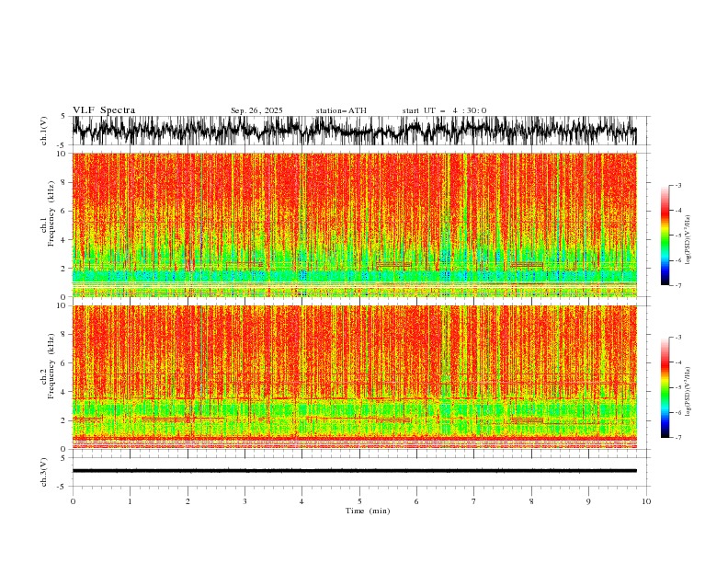Click the "ch.3(V)" axis label
The image size is (728, 563).
[x=44, y=472]
